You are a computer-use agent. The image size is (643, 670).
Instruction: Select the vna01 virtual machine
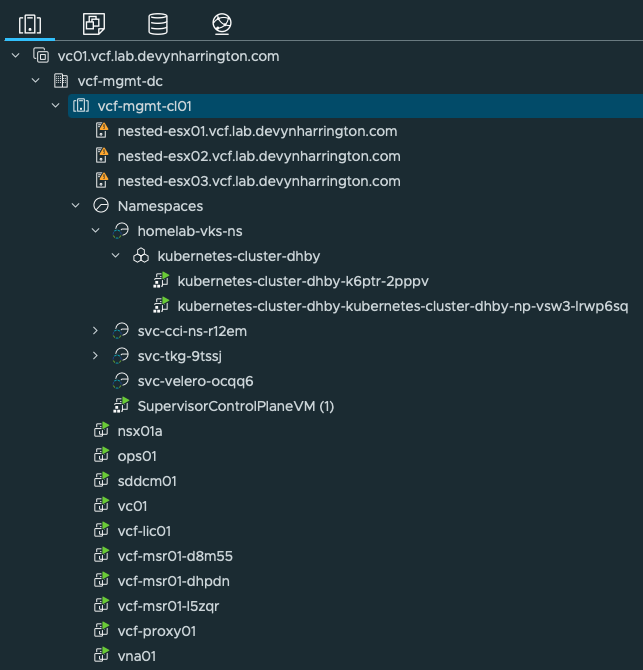136,656
